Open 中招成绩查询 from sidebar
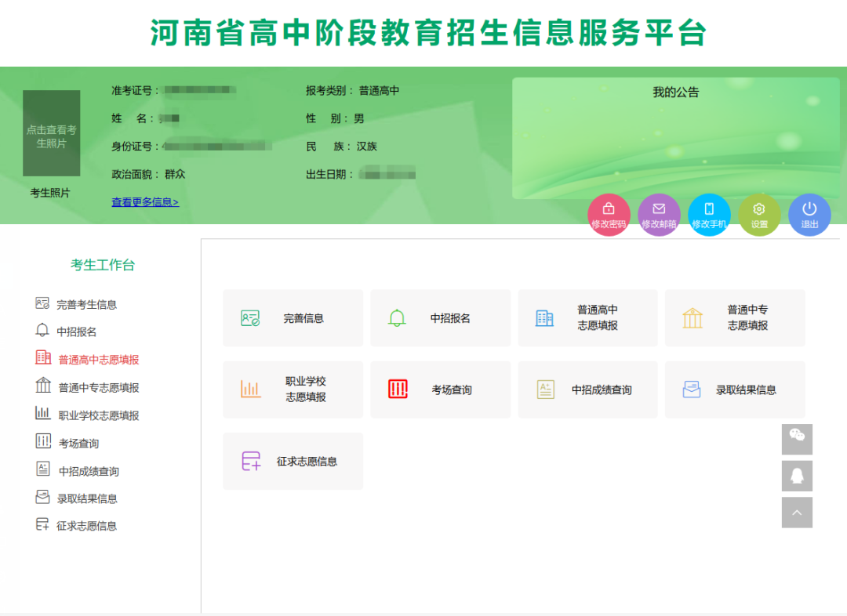Image resolution: width=847 pixels, height=616 pixels. 89,471
